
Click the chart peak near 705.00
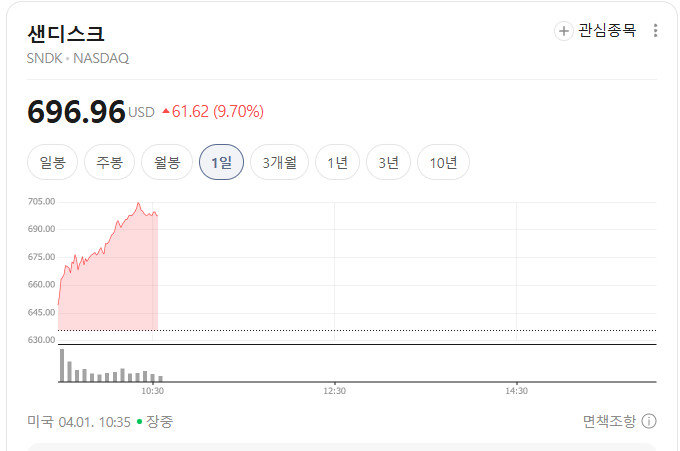(x=138, y=203)
